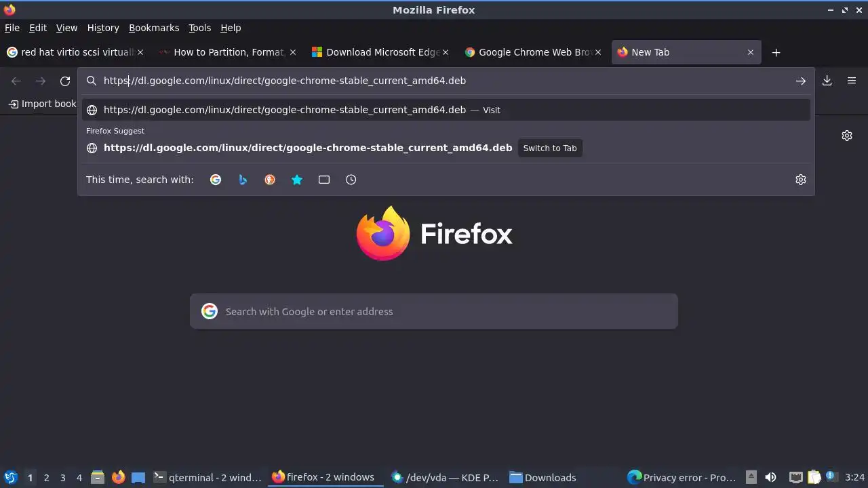Click the Go arrow in address bar
Viewport: 868px width, 488px height.
[801, 81]
